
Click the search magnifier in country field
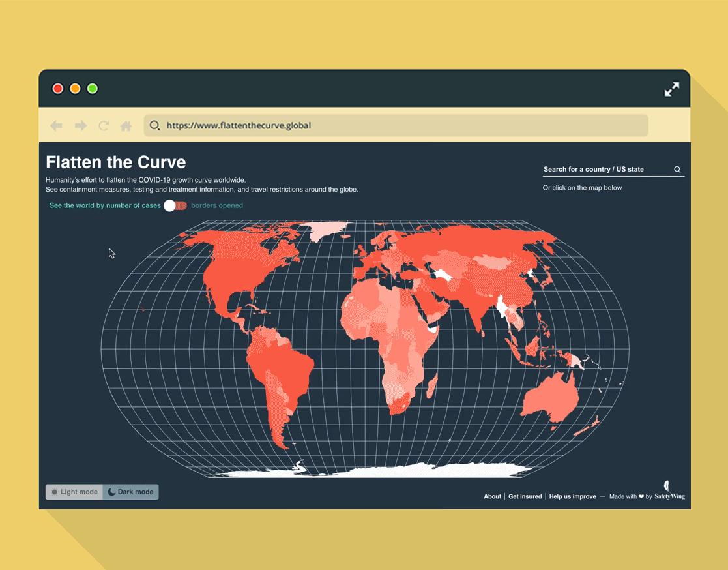coord(677,170)
